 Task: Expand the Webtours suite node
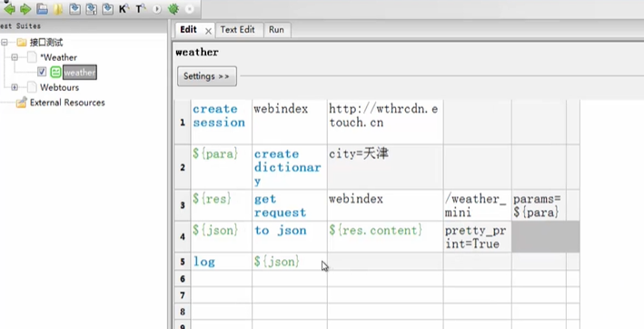click(15, 87)
